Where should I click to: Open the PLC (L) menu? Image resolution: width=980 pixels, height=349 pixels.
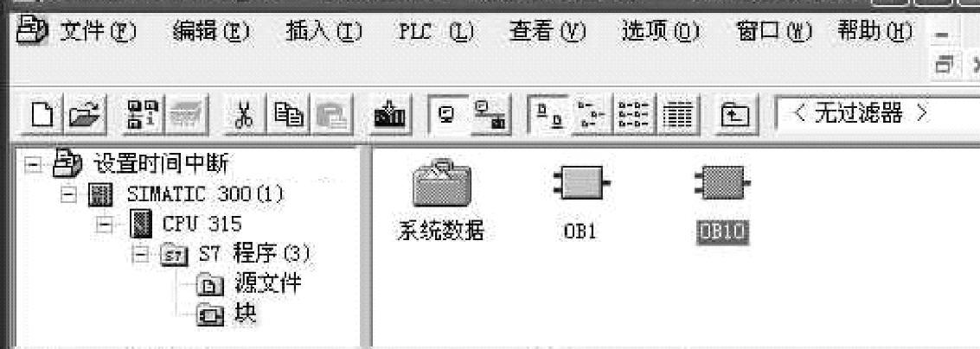(436, 31)
